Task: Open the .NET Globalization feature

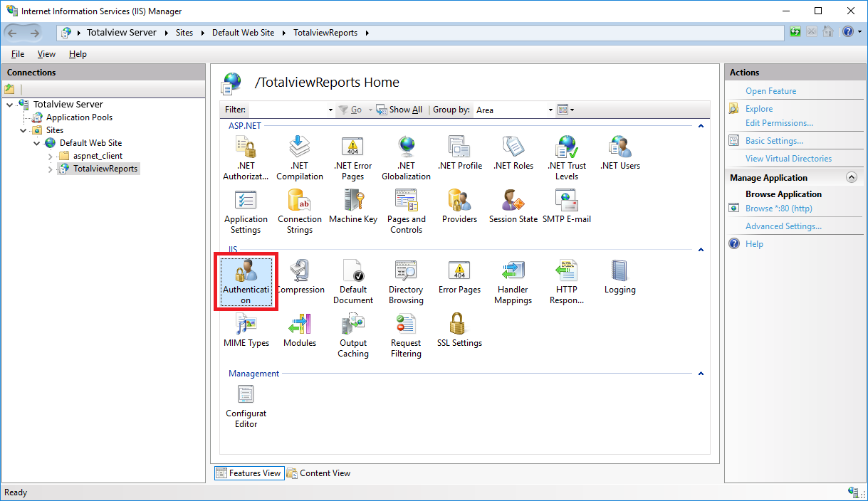Action: tap(406, 158)
